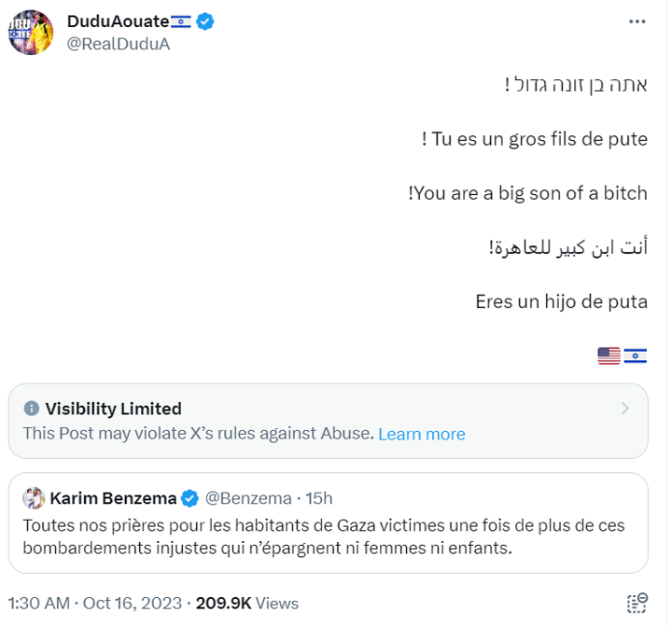Expand the Visibility Limited notice chevron

coord(625,409)
